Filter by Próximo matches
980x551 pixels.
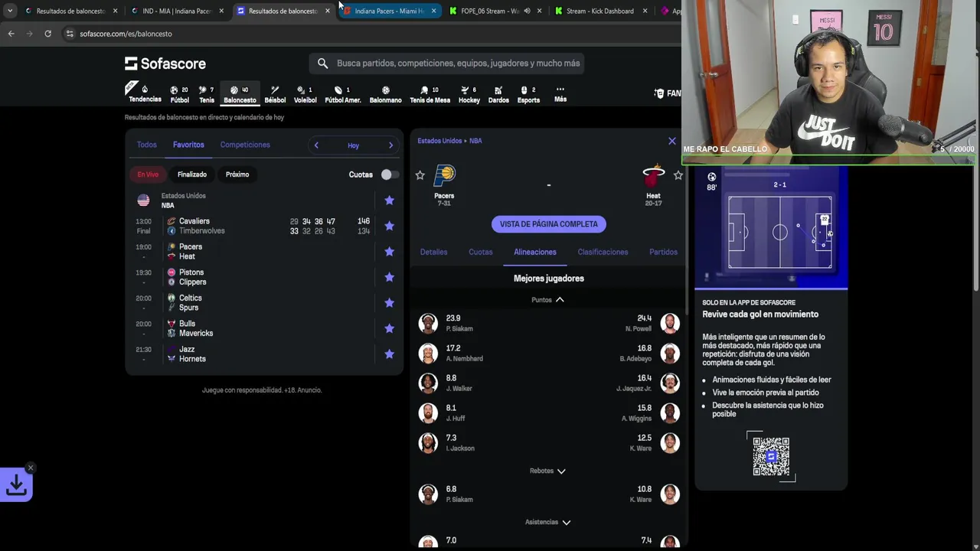click(x=237, y=174)
